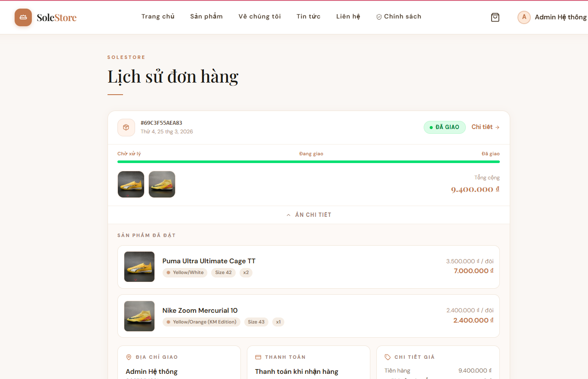588x379 pixels.
Task: Click the SoleStore brand name text
Action: pyautogui.click(x=57, y=18)
